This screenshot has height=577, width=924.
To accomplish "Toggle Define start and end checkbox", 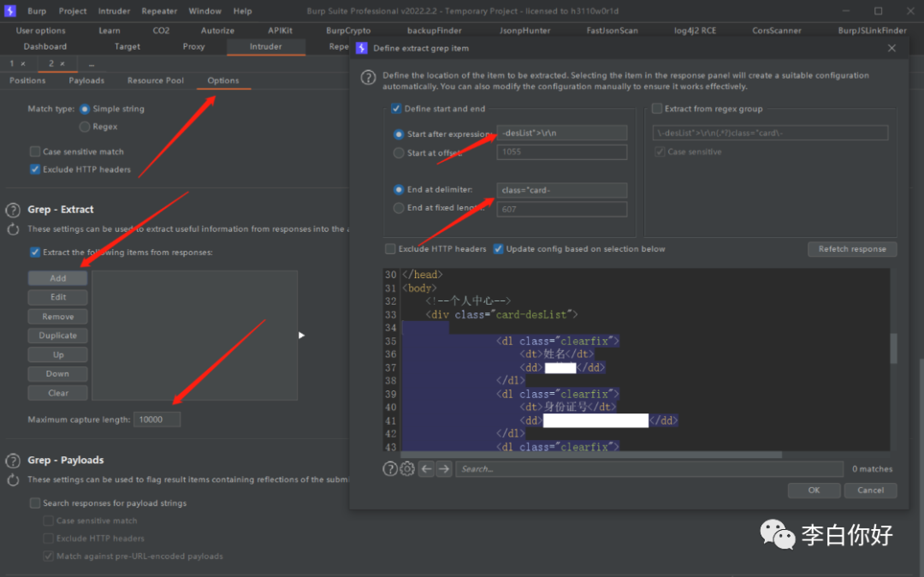I will click(x=396, y=109).
